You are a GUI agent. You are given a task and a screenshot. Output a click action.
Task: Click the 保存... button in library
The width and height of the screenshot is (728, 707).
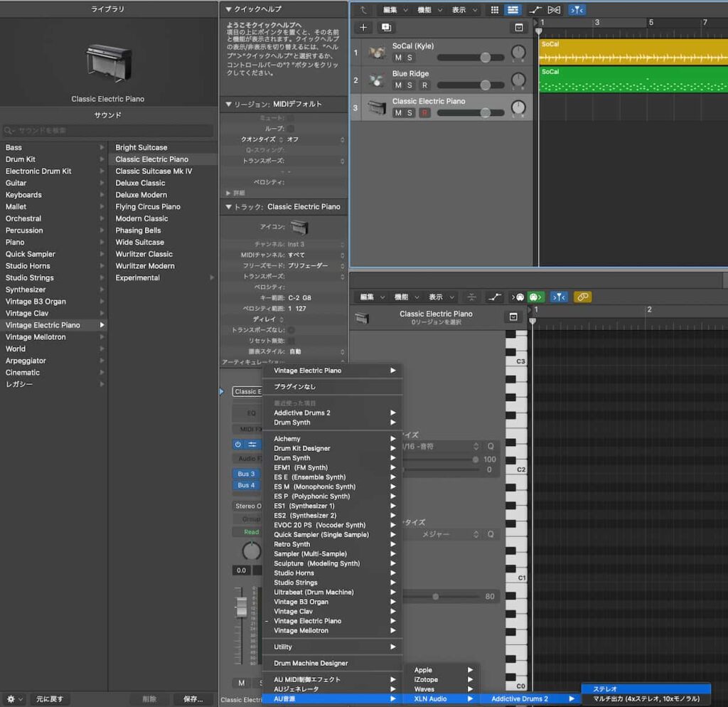[193, 698]
